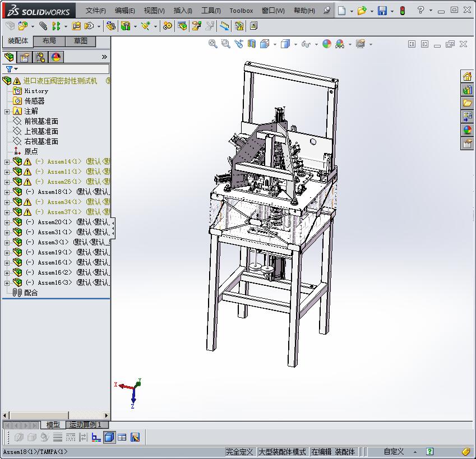Click the Smart Fasteners icon
The height and width of the screenshot is (459, 476).
[x=76, y=26]
